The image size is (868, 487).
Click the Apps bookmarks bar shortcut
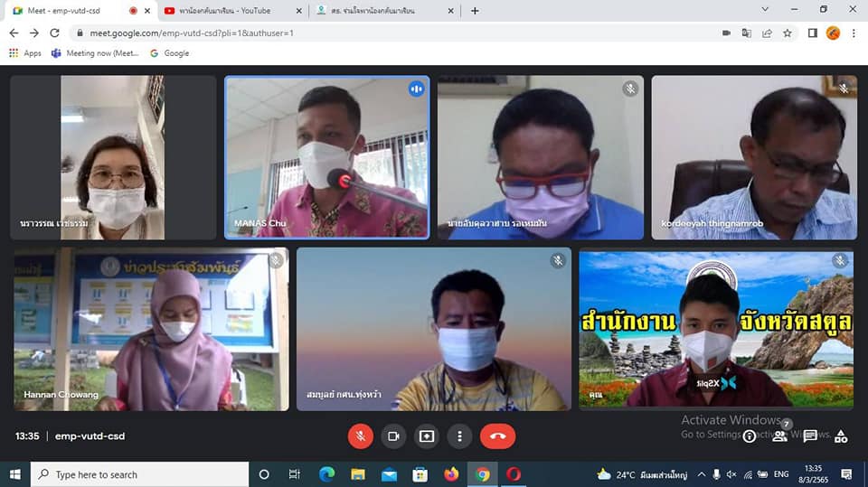coord(25,53)
